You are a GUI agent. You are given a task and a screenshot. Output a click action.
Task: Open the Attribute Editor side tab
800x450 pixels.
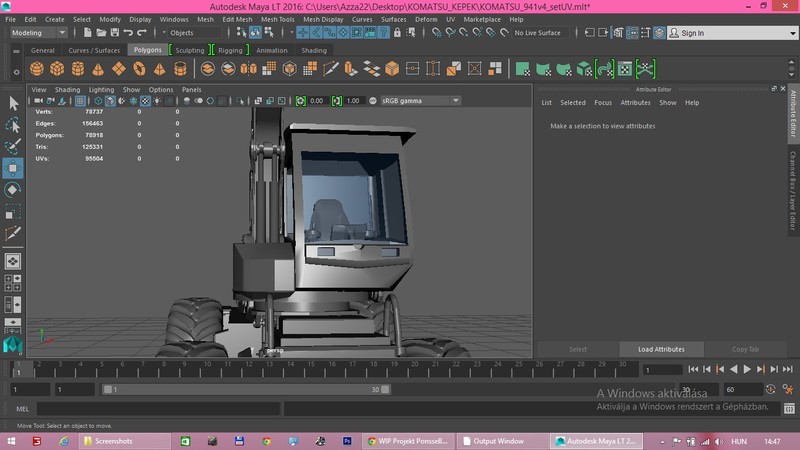[x=793, y=113]
